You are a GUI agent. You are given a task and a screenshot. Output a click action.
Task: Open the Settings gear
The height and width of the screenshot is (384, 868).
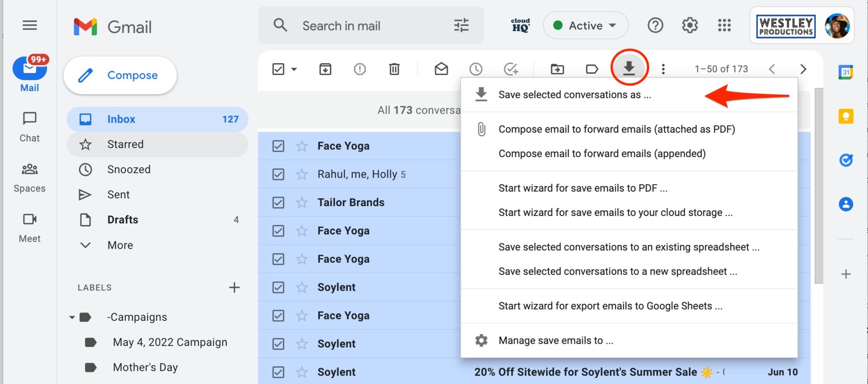690,25
